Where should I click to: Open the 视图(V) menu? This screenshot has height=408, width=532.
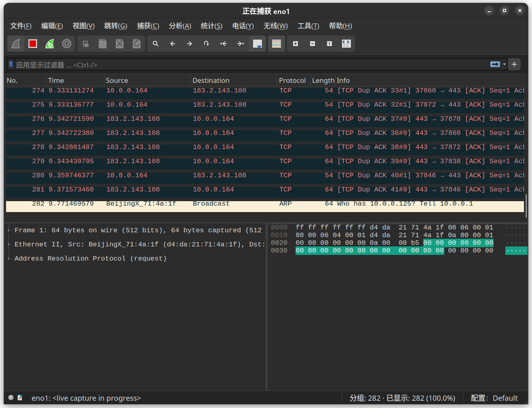click(84, 26)
